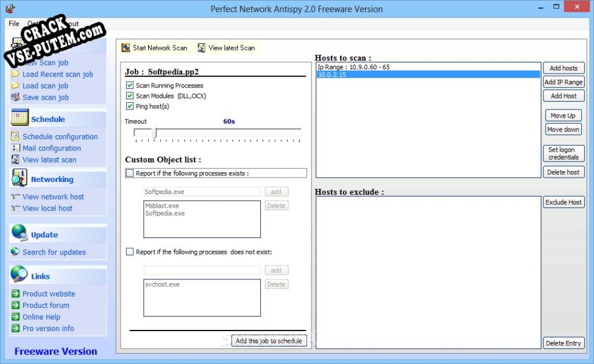Click the View local host icon
The width and height of the screenshot is (594, 364).
pyautogui.click(x=15, y=208)
